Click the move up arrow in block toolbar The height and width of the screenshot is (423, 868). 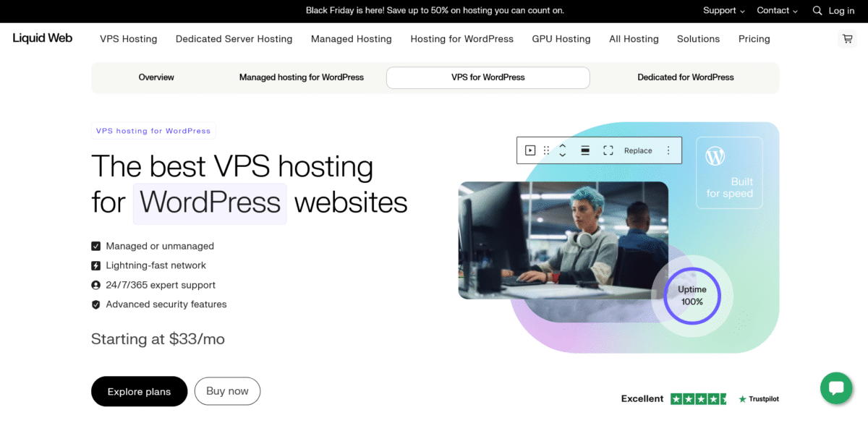tap(562, 145)
